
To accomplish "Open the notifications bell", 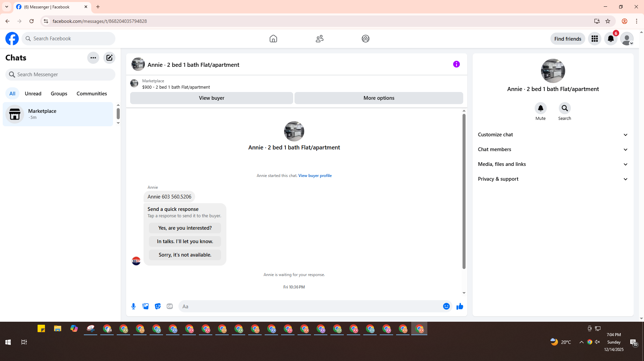I will (x=611, y=39).
